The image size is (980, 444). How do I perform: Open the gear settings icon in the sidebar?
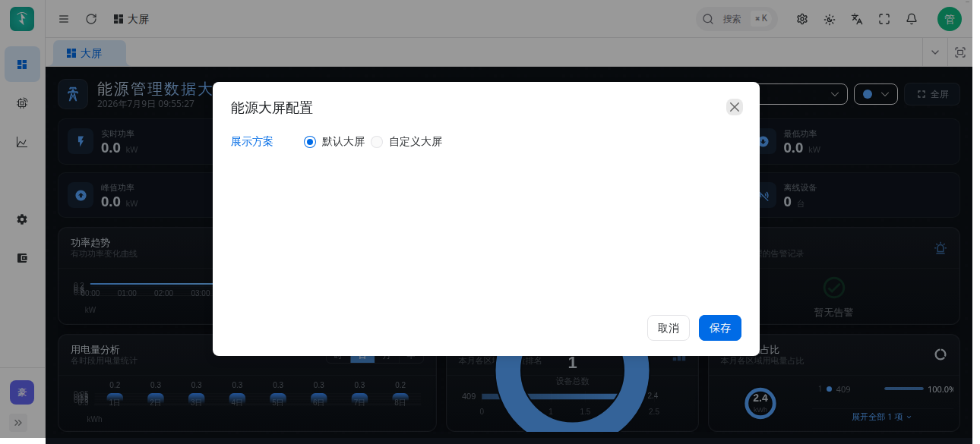click(22, 219)
